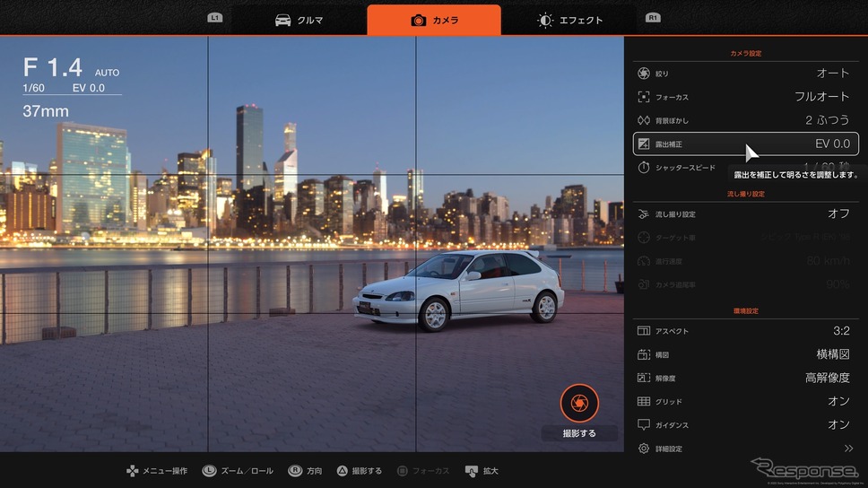Click the カメラ設定 section header
Screen dimensions: 868x488
[746, 53]
